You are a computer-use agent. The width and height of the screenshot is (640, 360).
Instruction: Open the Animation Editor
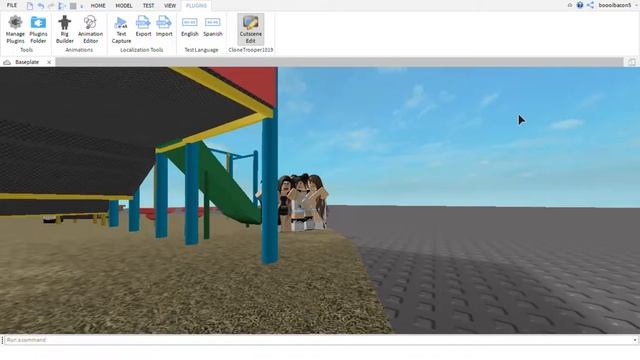coord(90,29)
